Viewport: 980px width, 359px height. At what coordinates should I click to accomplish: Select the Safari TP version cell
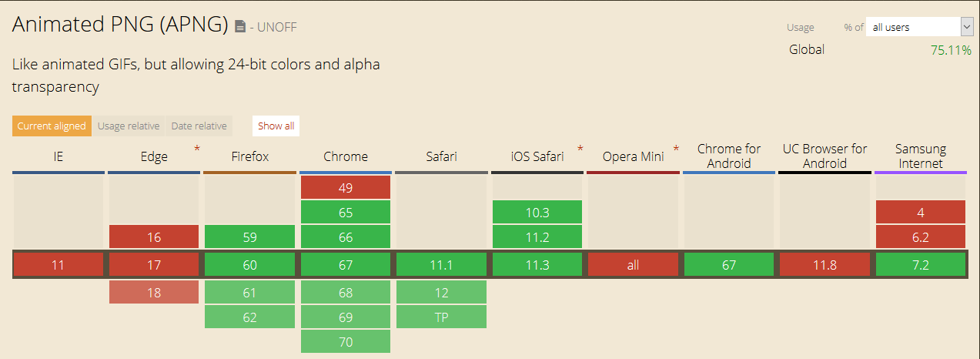coord(441,317)
